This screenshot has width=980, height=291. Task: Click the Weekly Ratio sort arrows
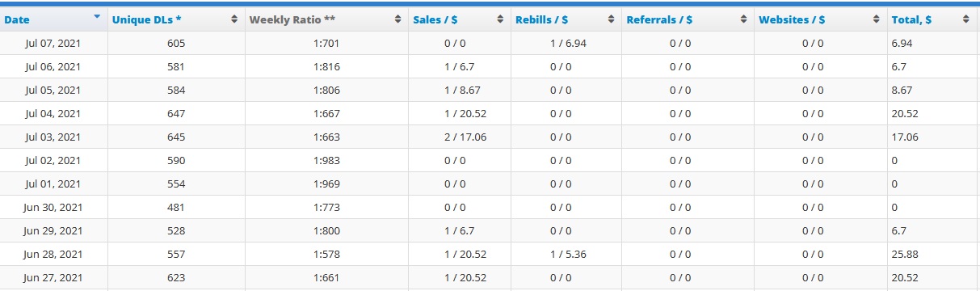398,19
